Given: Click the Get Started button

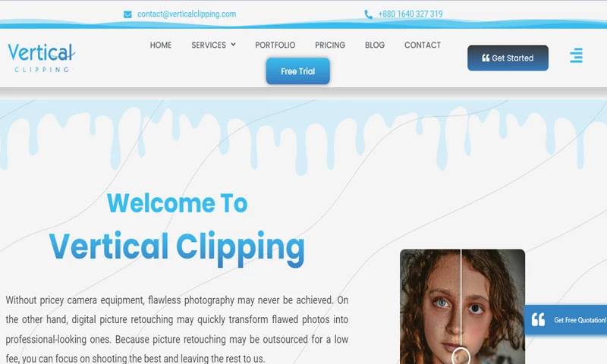Looking at the screenshot, I should click(508, 58).
